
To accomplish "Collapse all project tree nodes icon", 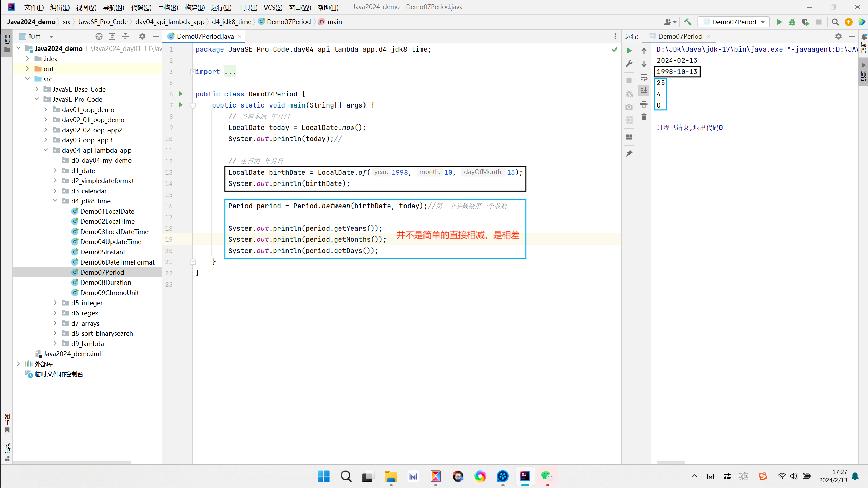I will tap(125, 36).
